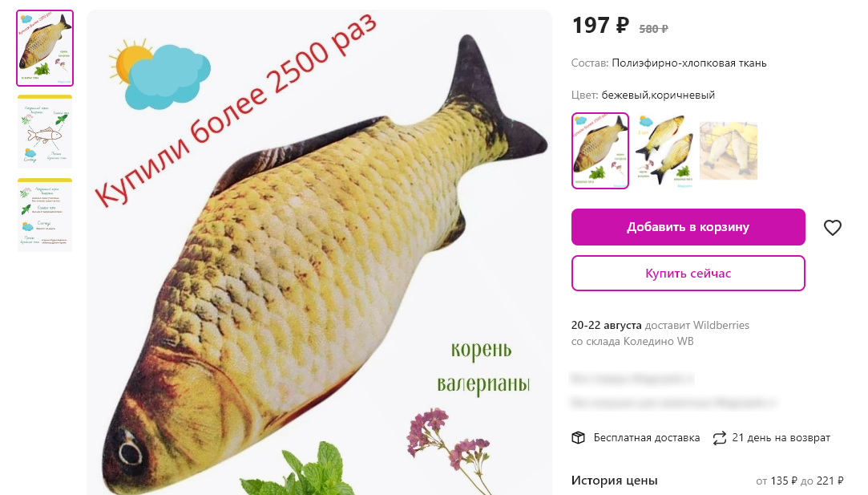868x495 pixels.
Task: Click the free delivery box icon
Action: point(578,438)
